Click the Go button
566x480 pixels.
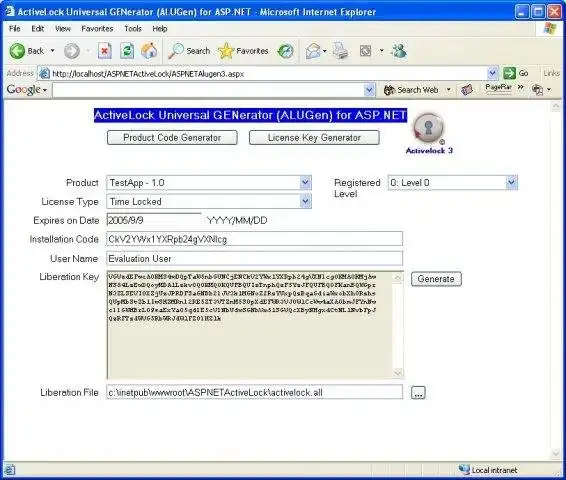pyautogui.click(x=516, y=73)
